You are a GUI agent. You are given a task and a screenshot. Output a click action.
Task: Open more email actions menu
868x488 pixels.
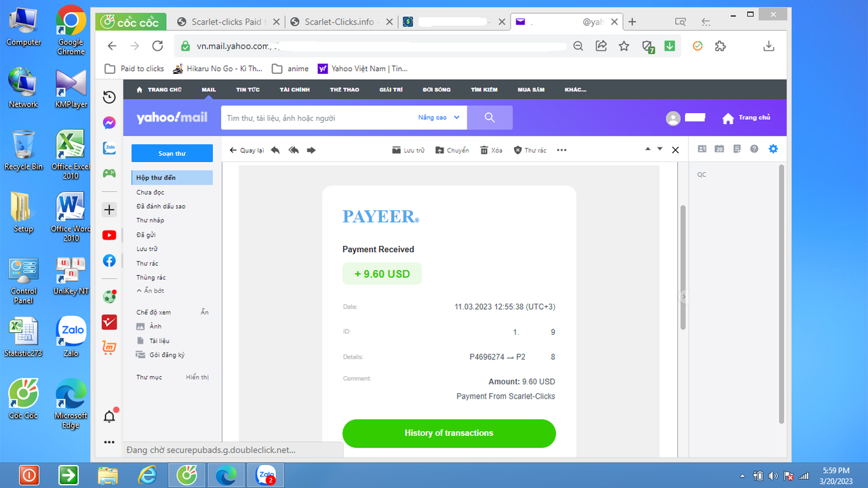pyautogui.click(x=561, y=150)
